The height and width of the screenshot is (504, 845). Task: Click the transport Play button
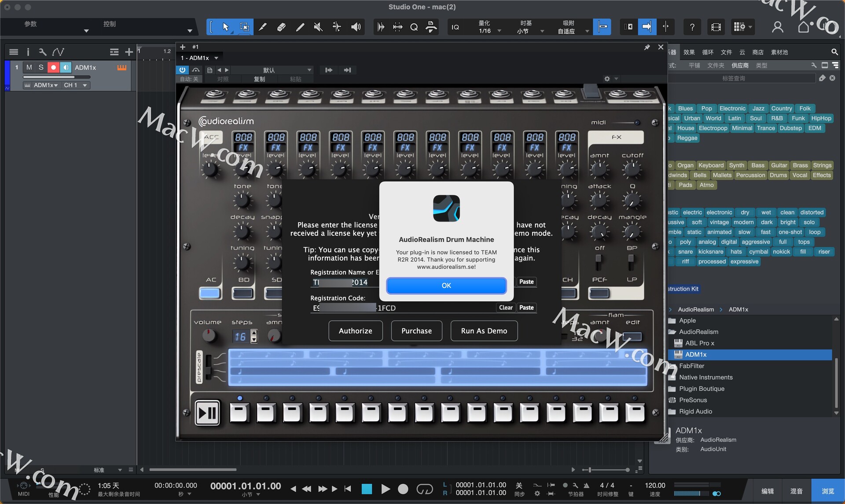click(x=386, y=489)
